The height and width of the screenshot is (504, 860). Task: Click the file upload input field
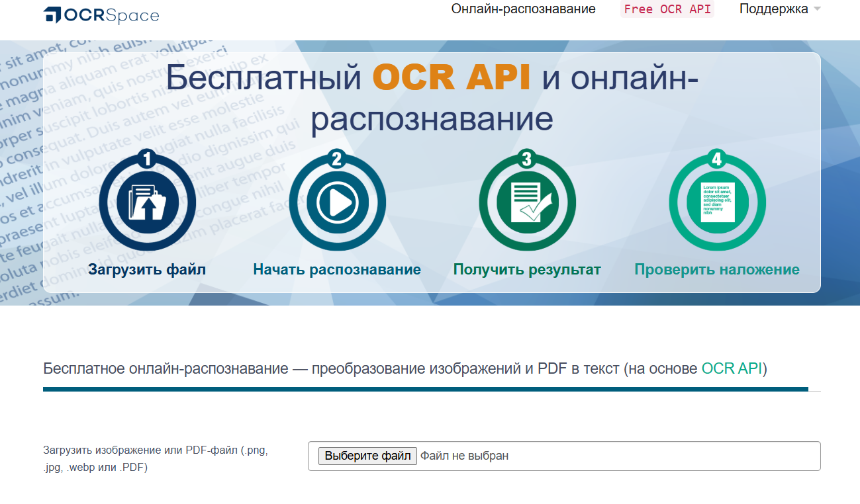coord(564,456)
